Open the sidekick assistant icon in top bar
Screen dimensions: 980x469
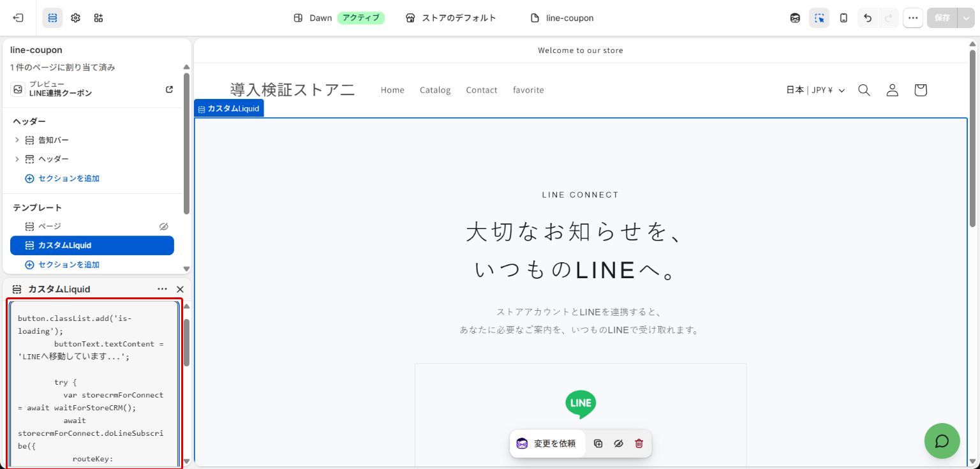coord(795,18)
